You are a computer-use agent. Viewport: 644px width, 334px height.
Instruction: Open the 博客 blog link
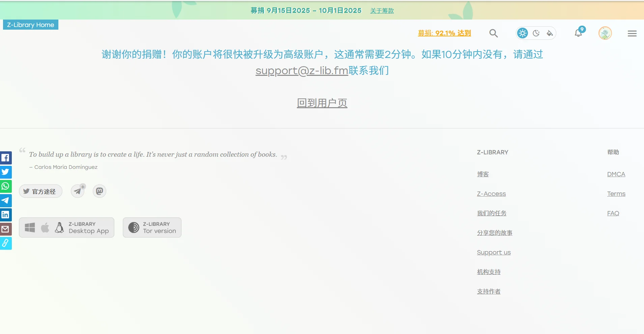pyautogui.click(x=483, y=174)
